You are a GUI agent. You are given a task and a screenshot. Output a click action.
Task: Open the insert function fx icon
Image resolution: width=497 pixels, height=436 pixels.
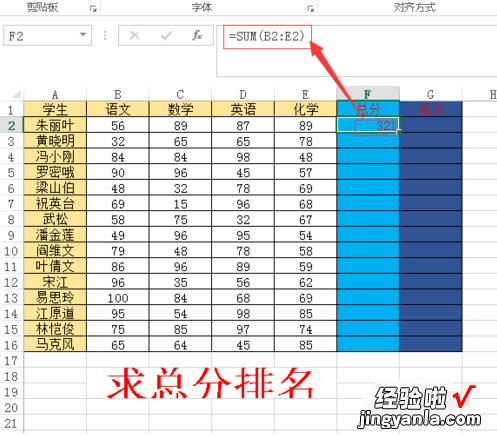[x=197, y=35]
